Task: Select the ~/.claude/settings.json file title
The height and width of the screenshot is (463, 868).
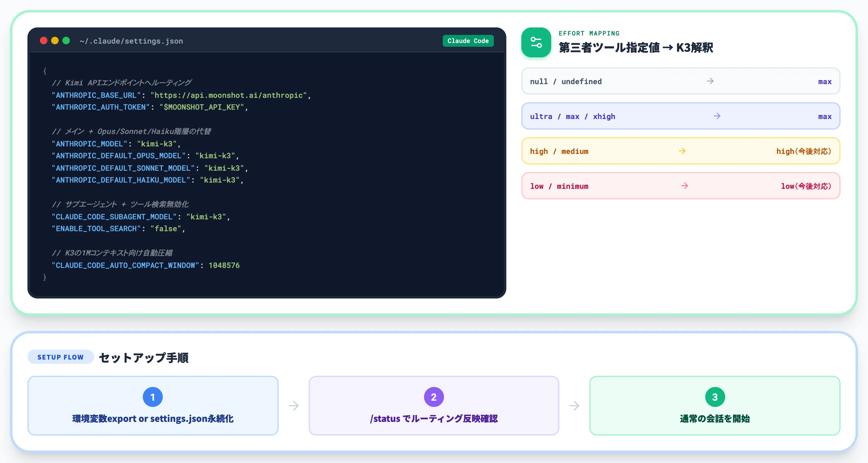Action: [x=131, y=41]
